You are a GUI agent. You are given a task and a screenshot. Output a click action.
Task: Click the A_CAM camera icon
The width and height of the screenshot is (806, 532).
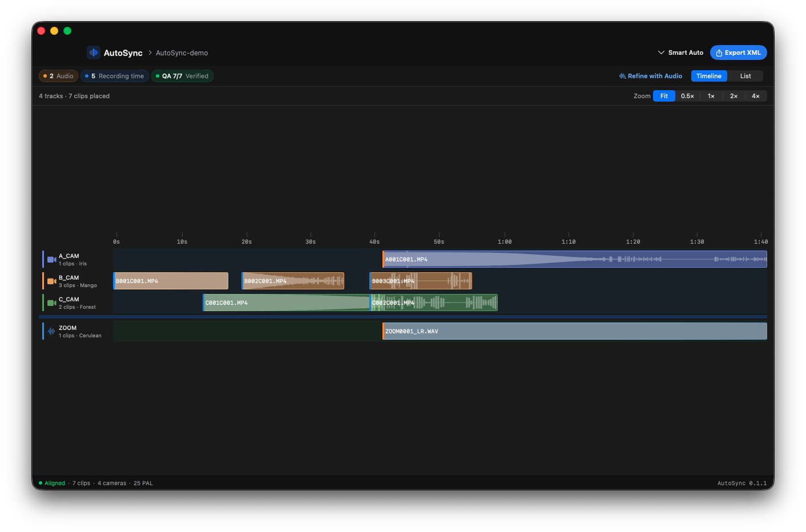tap(51, 260)
